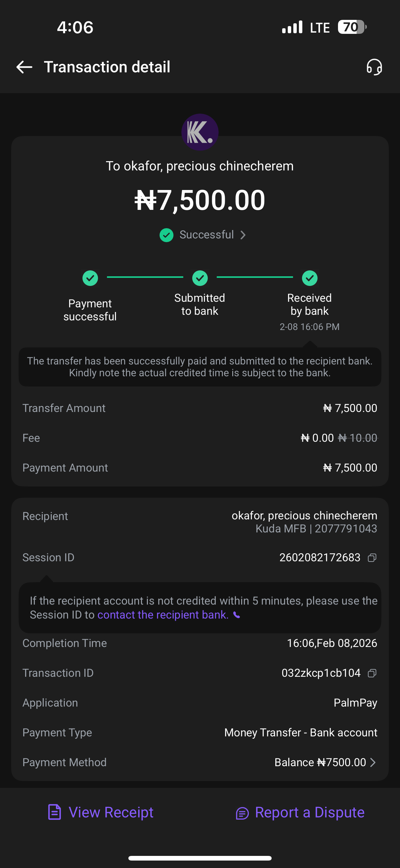Copy the Transaction ID

point(372,673)
